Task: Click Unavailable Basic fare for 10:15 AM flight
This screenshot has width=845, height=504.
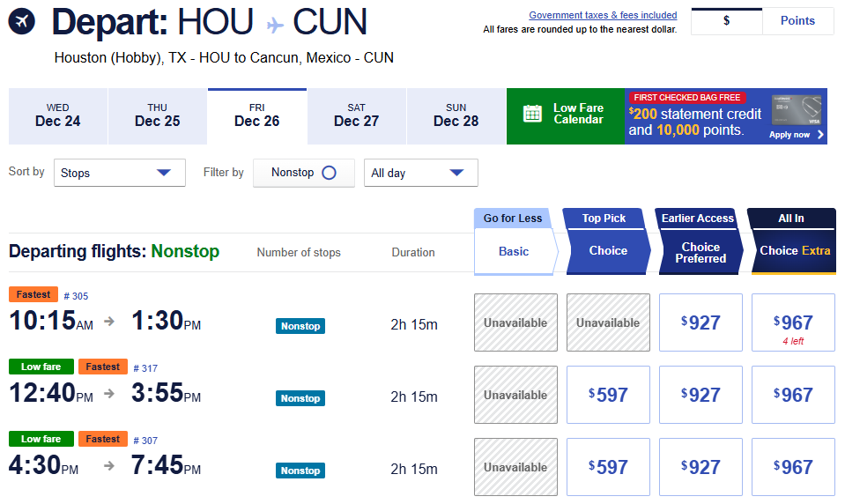Action: (x=515, y=322)
